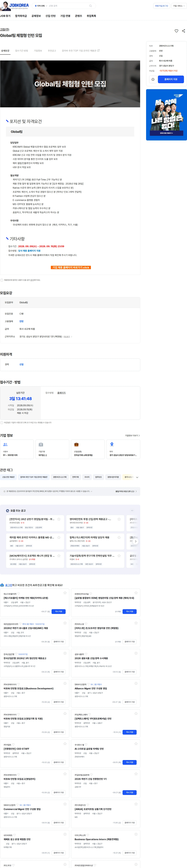Favorite 샘표식품(주) company with heart
This screenshot has width=187, height=868.
[86, 654]
